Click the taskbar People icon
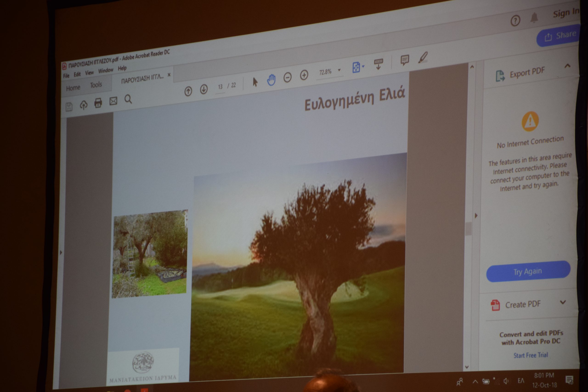Image resolution: width=588 pixels, height=392 pixels. [x=460, y=381]
